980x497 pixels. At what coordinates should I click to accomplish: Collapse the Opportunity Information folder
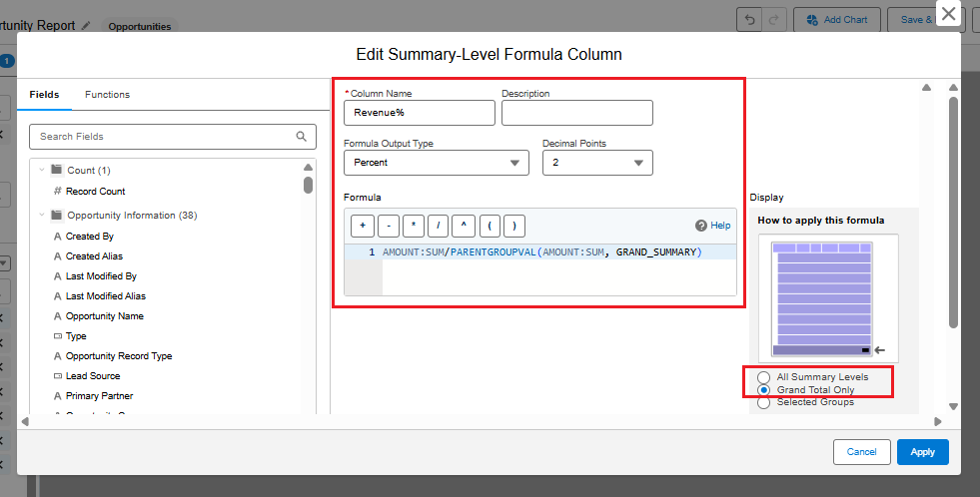[41, 216]
